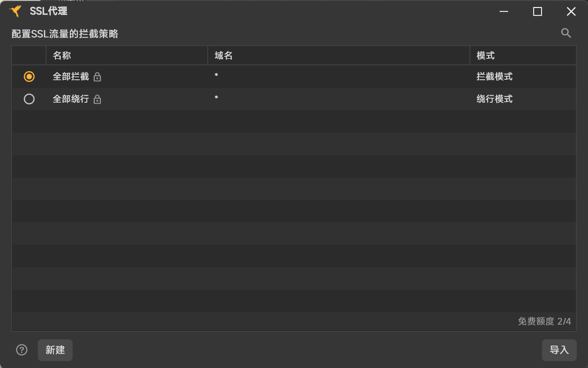The height and width of the screenshot is (368, 588).
Task: Maximize the SSL代理 window
Action: (538, 11)
